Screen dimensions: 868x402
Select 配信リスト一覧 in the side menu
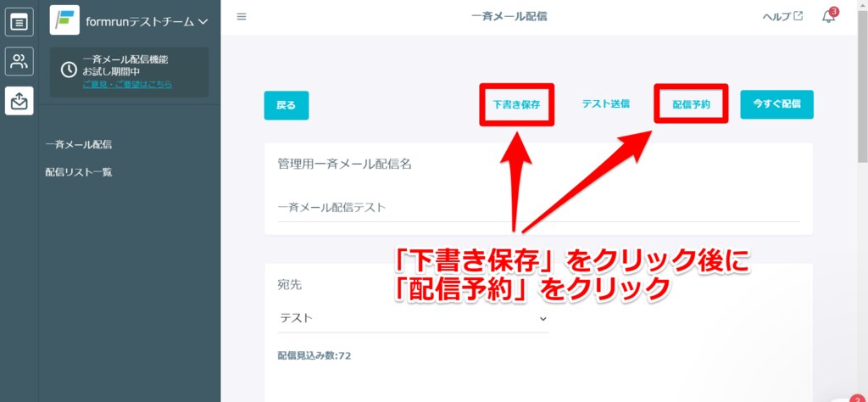79,172
